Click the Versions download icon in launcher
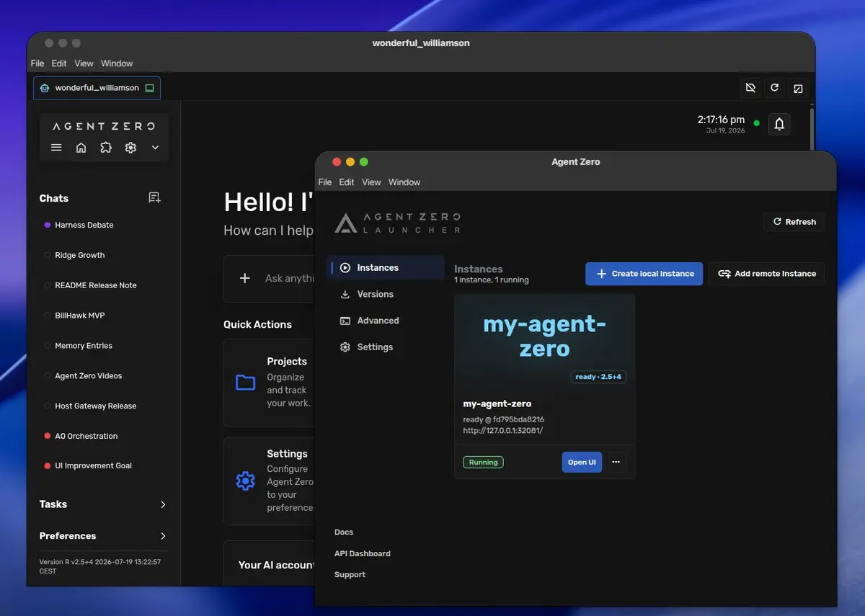This screenshot has height=616, width=865. pyautogui.click(x=345, y=294)
